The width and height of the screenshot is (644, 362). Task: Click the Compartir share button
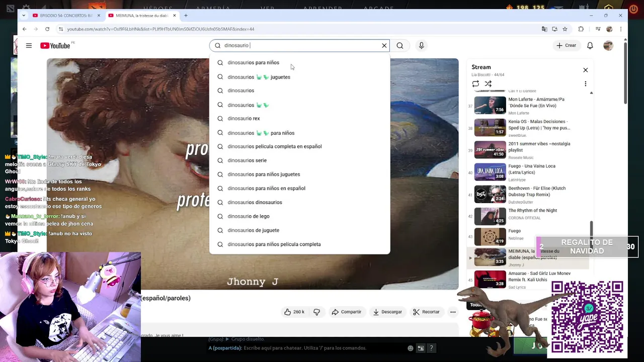coord(346,312)
